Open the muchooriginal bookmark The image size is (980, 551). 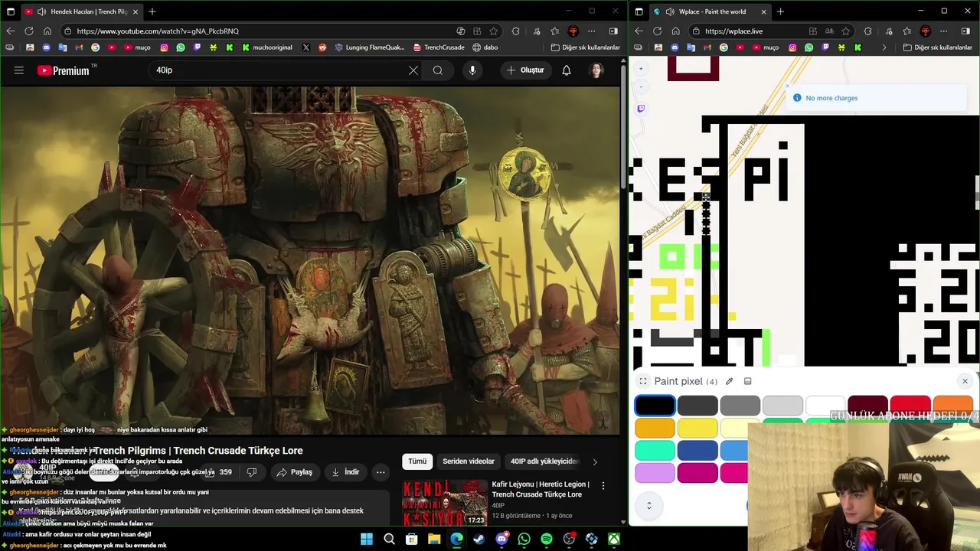267,47
